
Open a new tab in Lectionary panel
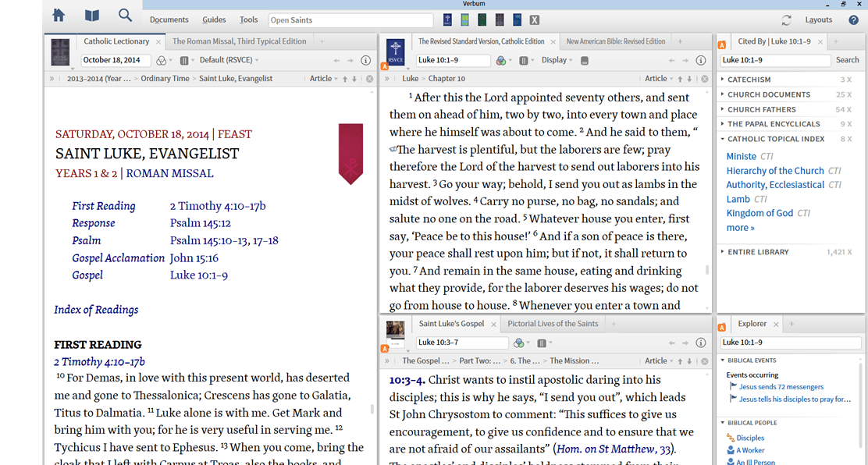click(322, 41)
